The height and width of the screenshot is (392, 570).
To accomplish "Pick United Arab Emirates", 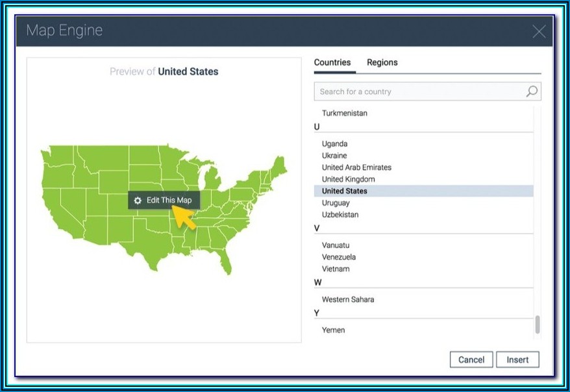I will tap(356, 167).
